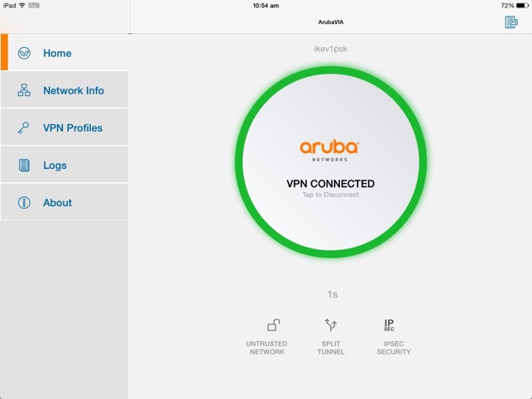Click the VPN Profiles key icon
Screen dimensions: 532x399
(x=24, y=128)
